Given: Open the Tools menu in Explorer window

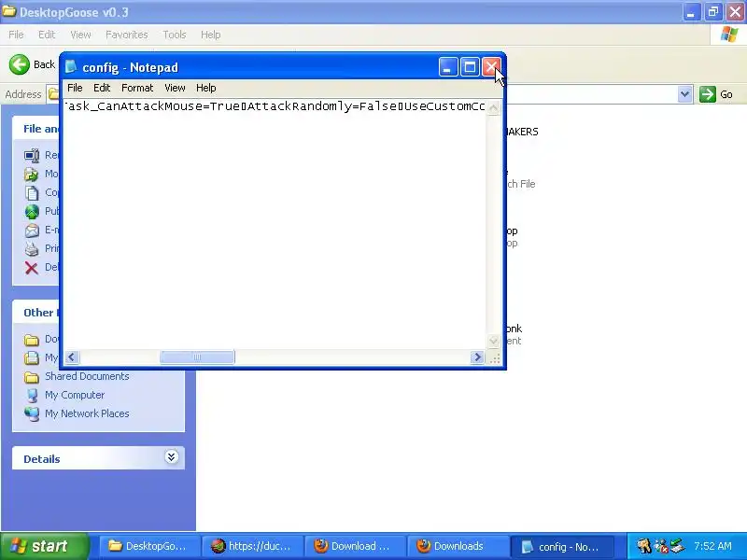Looking at the screenshot, I should click(x=175, y=35).
